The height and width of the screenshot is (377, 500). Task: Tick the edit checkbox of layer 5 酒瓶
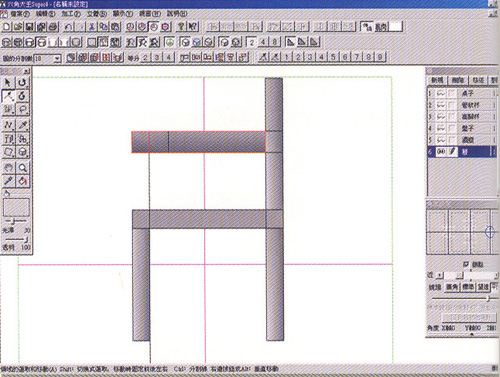452,140
